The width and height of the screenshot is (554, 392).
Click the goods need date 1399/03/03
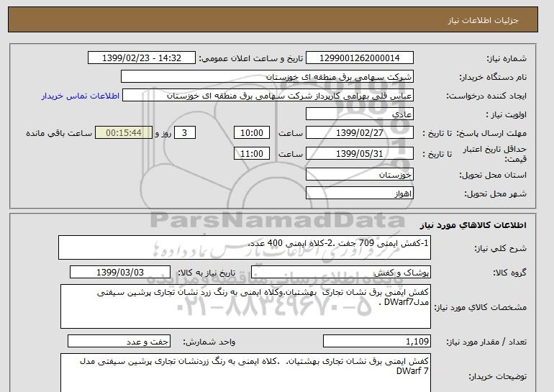point(120,272)
